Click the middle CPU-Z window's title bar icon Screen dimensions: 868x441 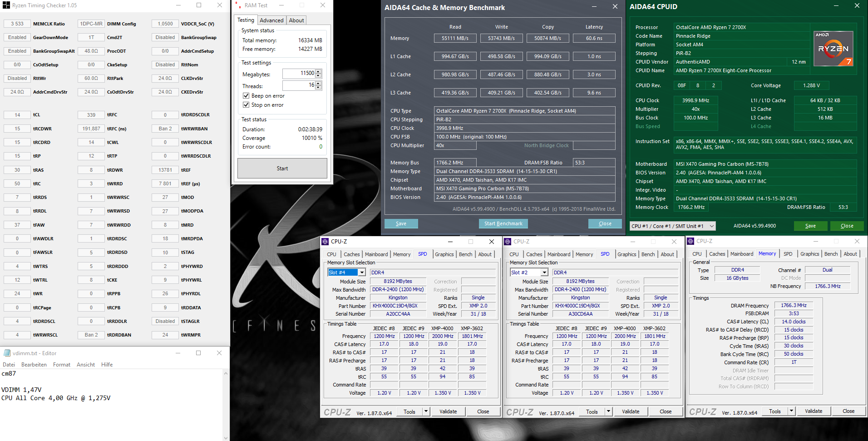coord(508,241)
